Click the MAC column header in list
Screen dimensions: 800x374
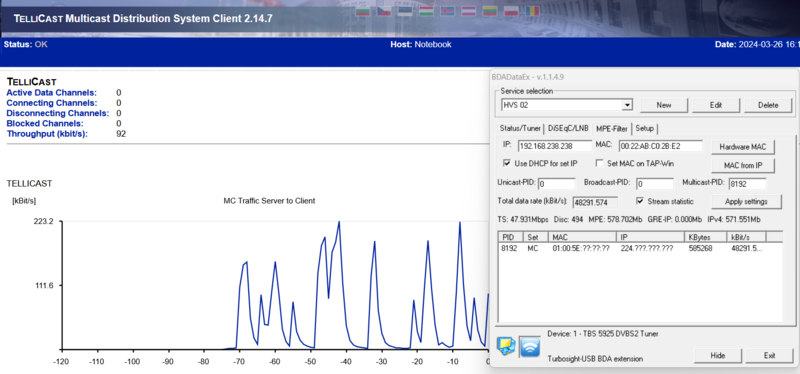tap(583, 237)
